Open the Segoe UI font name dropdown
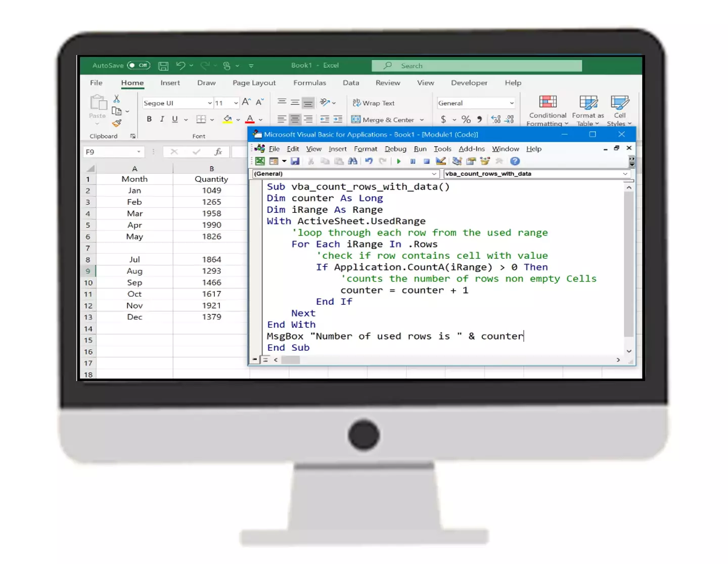This screenshot has width=728, height=564. (x=210, y=103)
